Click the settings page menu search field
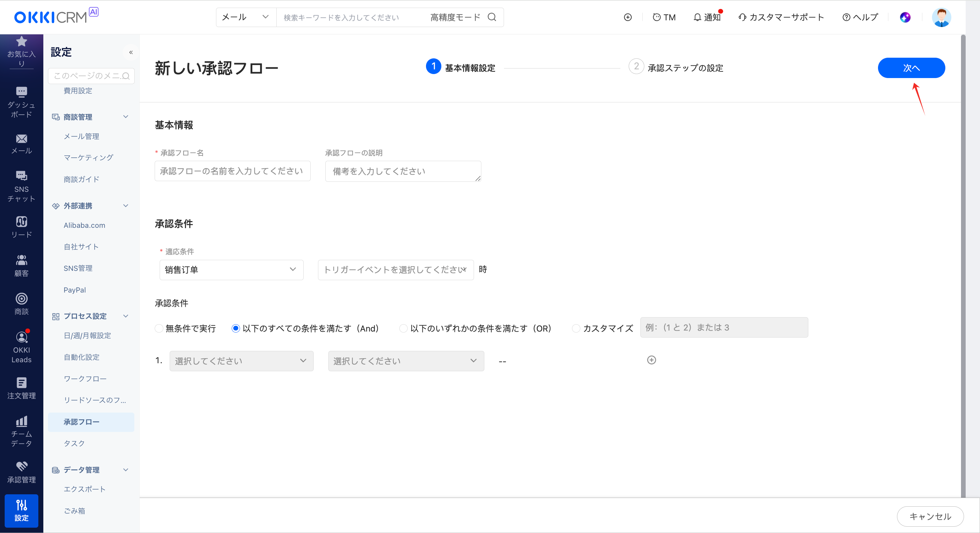Screen dimensions: 980x533 [91, 76]
